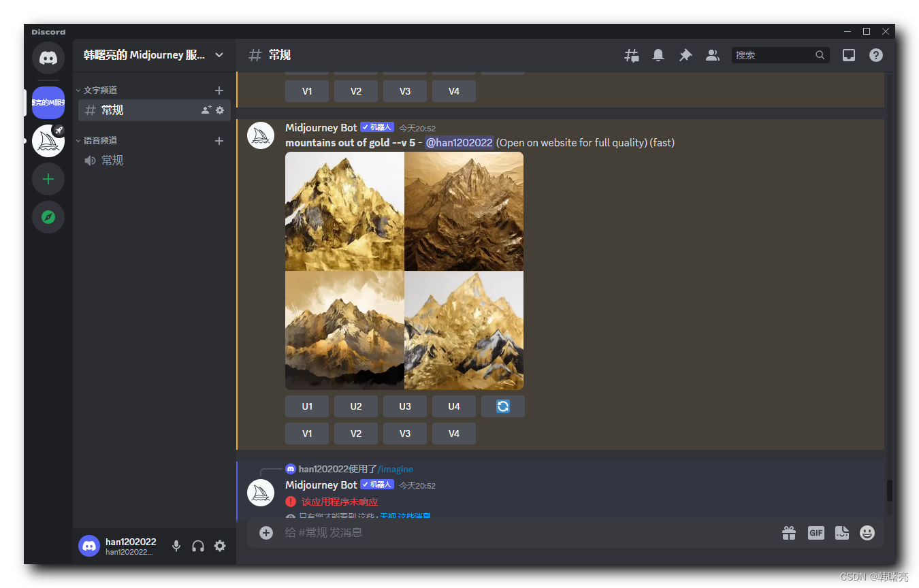Image resolution: width=919 pixels, height=588 pixels.
Task: Attach a file with plus icon
Action: (x=266, y=533)
